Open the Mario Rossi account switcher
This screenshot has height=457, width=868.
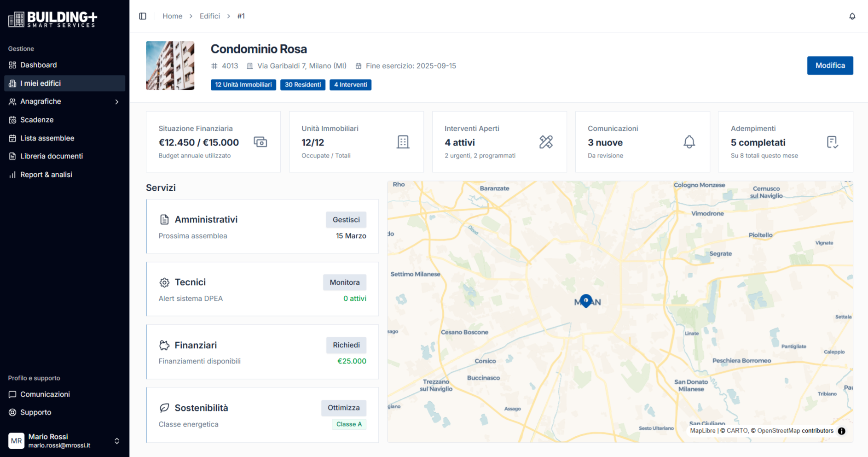116,441
